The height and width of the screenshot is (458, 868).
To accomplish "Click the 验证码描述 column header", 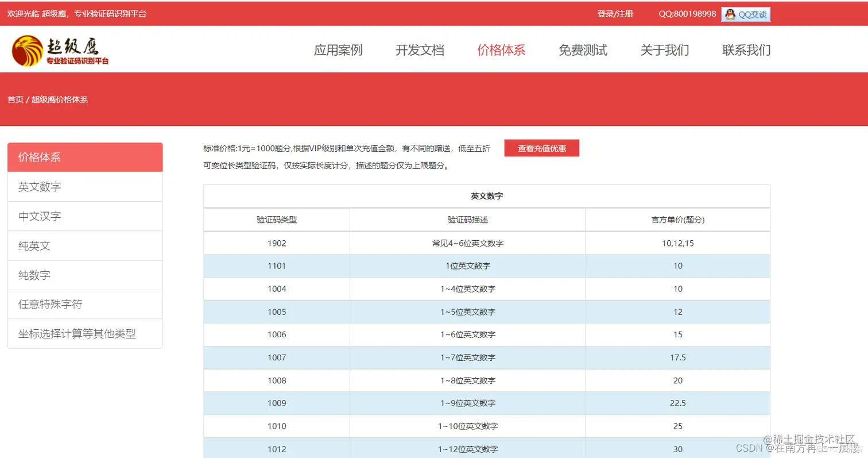I will (468, 220).
